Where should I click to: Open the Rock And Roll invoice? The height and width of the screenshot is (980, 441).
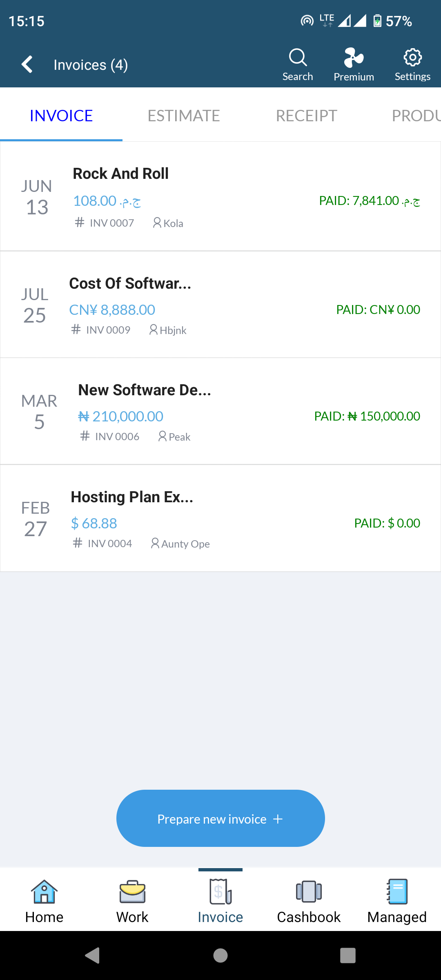pos(220,196)
